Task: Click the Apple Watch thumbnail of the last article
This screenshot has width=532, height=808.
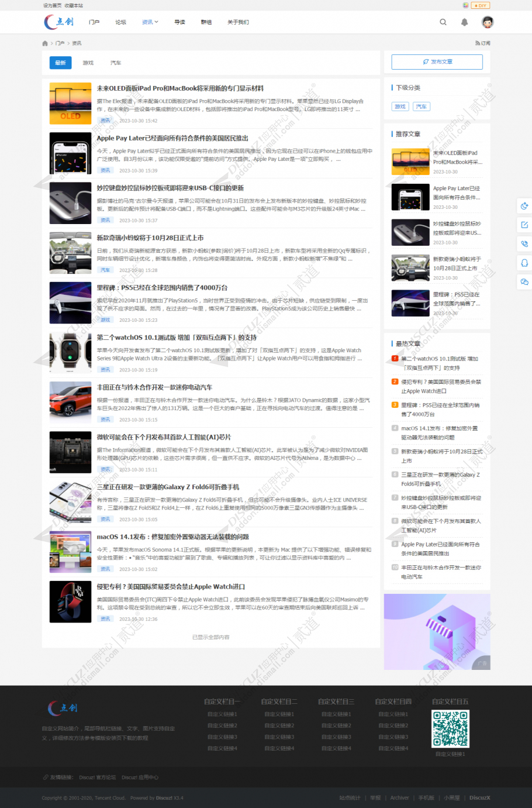Action: 70,601
